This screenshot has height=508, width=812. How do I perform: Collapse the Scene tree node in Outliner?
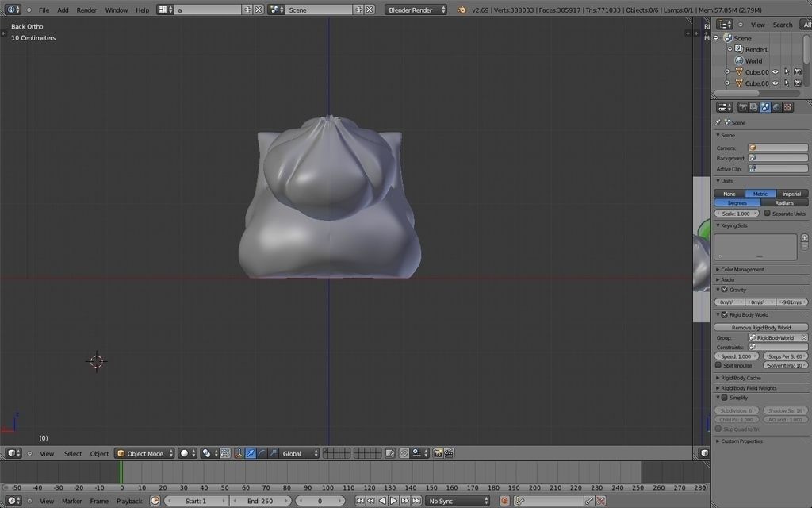[x=716, y=38]
